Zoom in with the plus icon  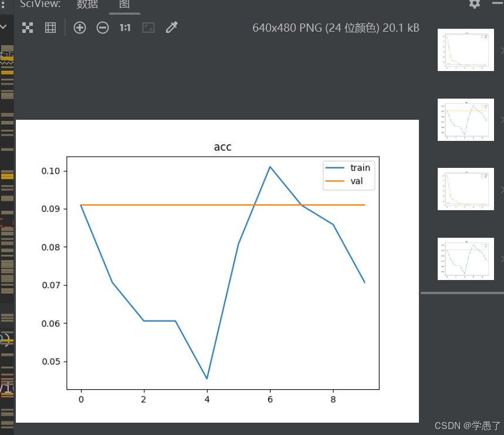pos(80,28)
